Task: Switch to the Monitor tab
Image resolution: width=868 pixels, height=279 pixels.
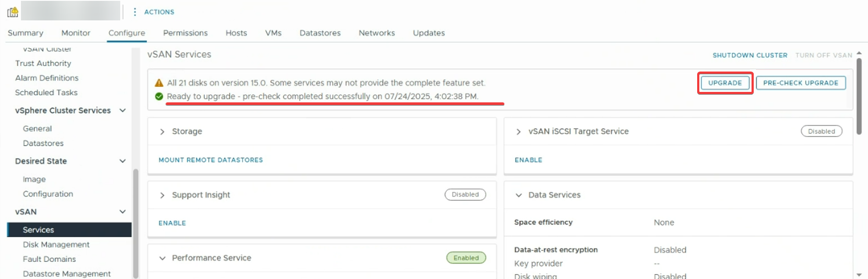Action: point(76,33)
